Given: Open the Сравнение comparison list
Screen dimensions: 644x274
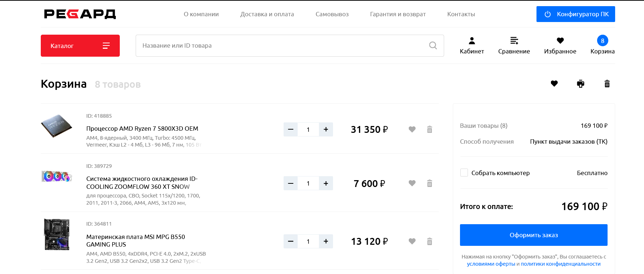Looking at the screenshot, I should coord(514,45).
